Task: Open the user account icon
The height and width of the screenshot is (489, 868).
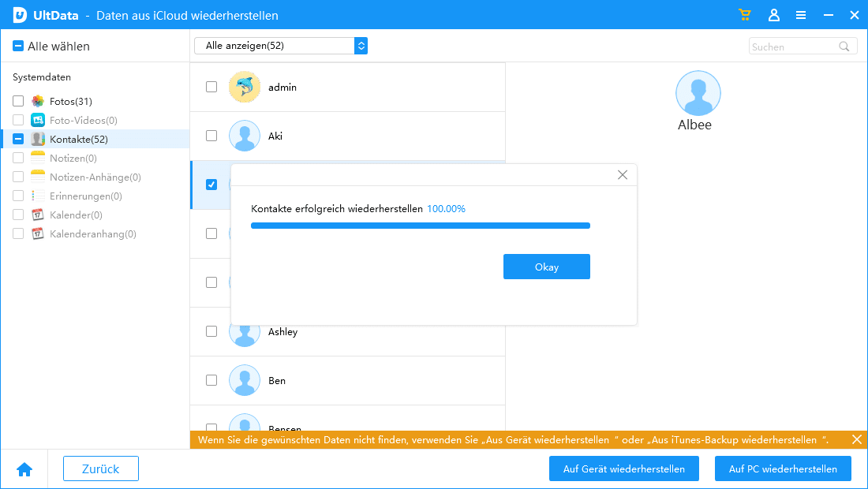Action: pos(774,15)
